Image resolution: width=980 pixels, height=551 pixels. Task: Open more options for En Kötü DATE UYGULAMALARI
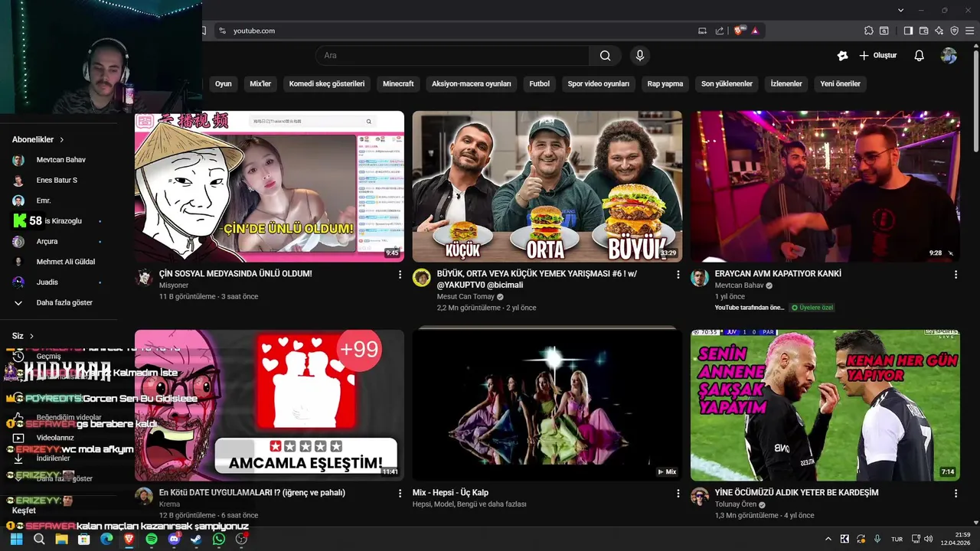click(x=400, y=494)
